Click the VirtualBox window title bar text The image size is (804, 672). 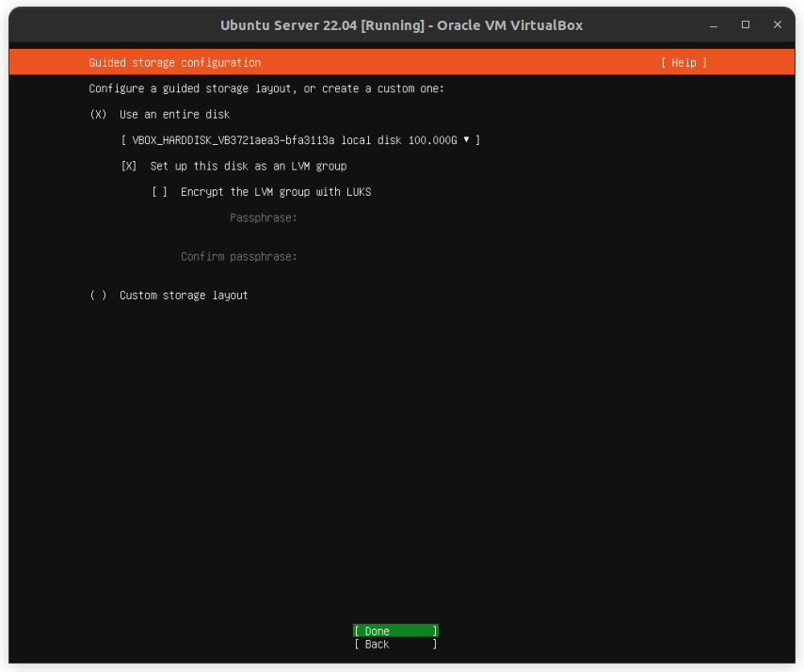tap(401, 25)
